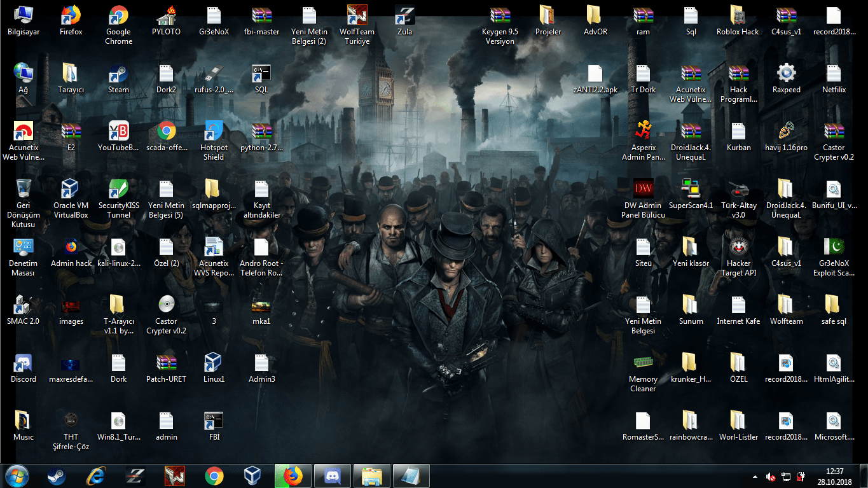Click the muted volume tray icon

pos(771,476)
